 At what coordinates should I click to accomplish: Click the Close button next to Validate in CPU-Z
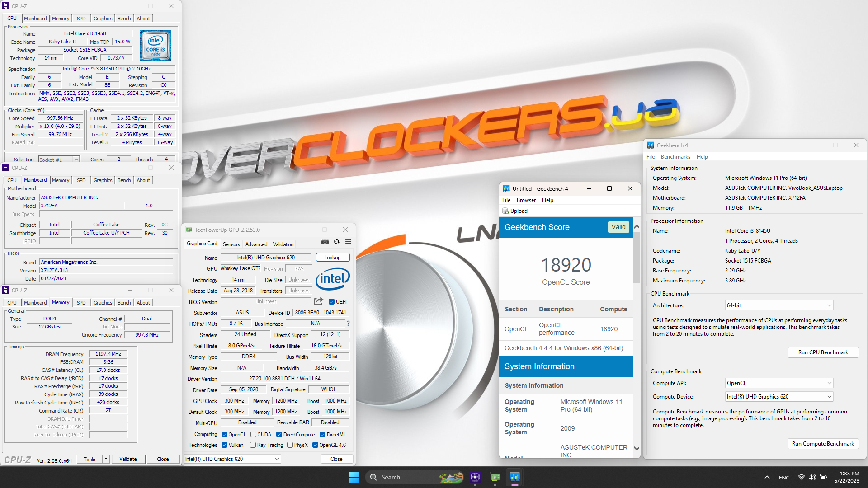point(163,459)
